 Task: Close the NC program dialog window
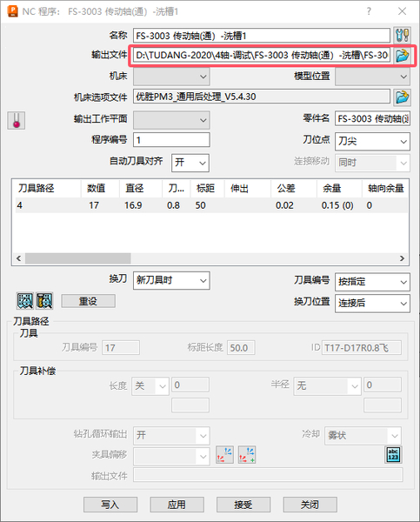[x=402, y=11]
